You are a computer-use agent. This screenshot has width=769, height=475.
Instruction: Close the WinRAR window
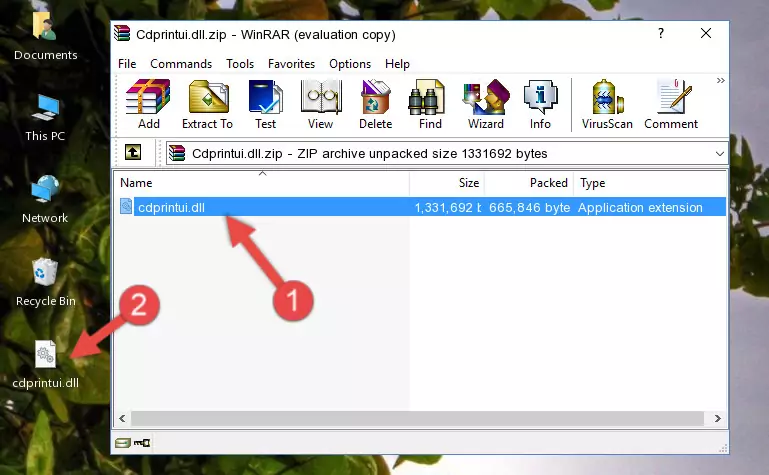pyautogui.click(x=706, y=33)
